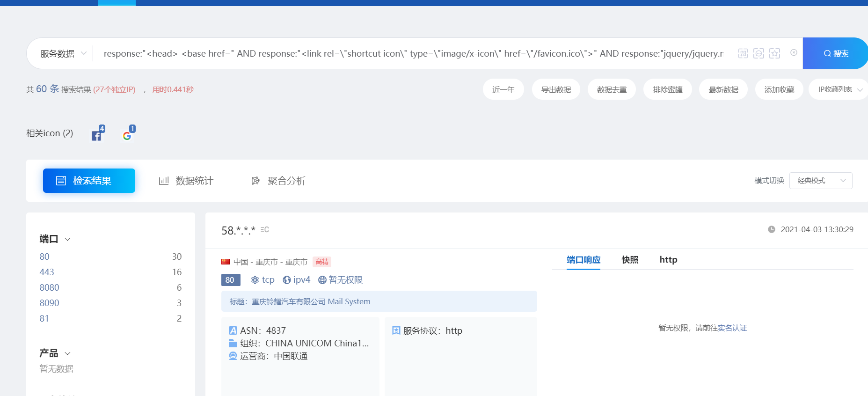This screenshot has width=868, height=396.
Task: Click the 组织 CHINA UNICOM China1... text
Action: click(305, 343)
